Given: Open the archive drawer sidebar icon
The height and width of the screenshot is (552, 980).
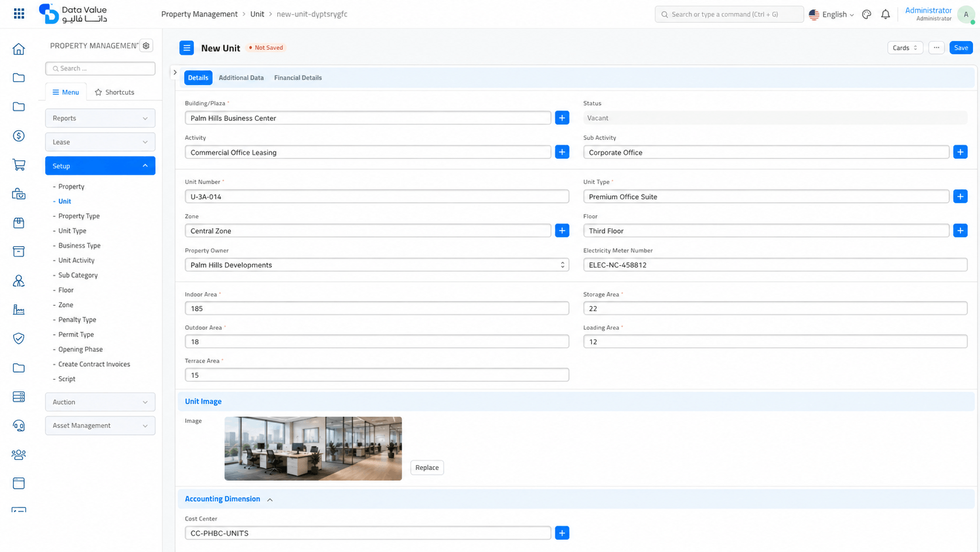Looking at the screenshot, I should click(19, 252).
